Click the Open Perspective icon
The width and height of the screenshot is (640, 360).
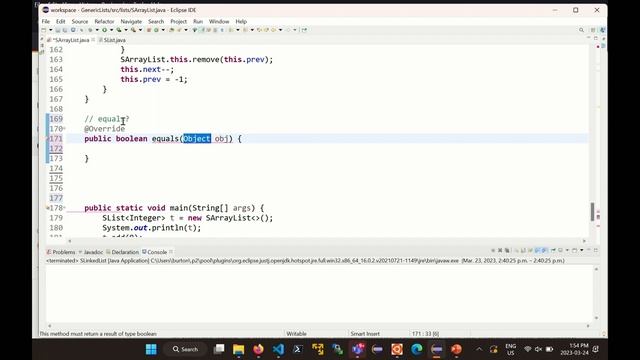(593, 30)
